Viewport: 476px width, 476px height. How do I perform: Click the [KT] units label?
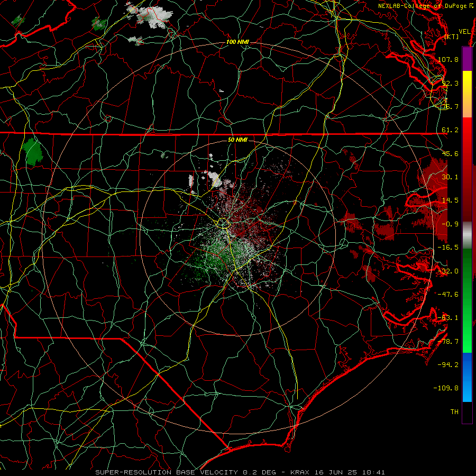[x=452, y=36]
